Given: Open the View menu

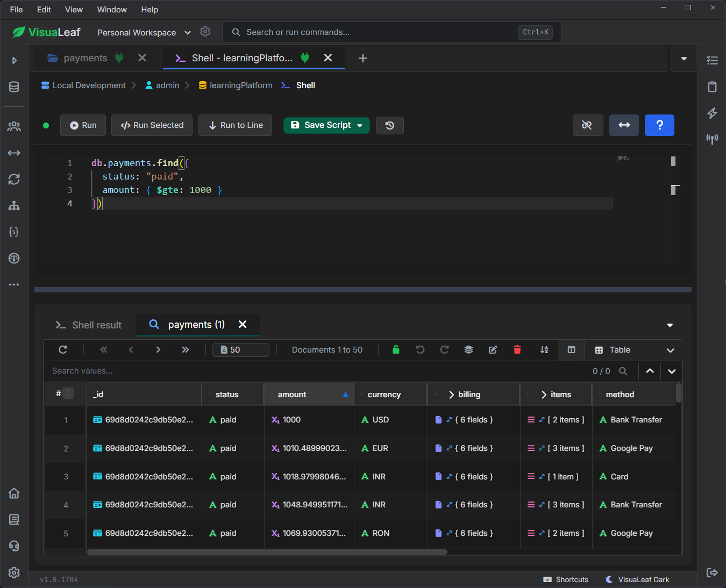Looking at the screenshot, I should [74, 10].
